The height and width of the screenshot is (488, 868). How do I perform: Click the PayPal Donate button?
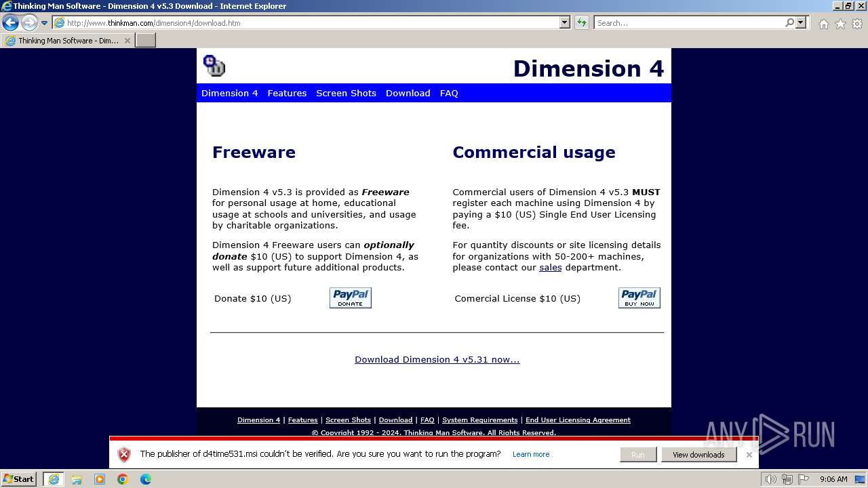[351, 298]
